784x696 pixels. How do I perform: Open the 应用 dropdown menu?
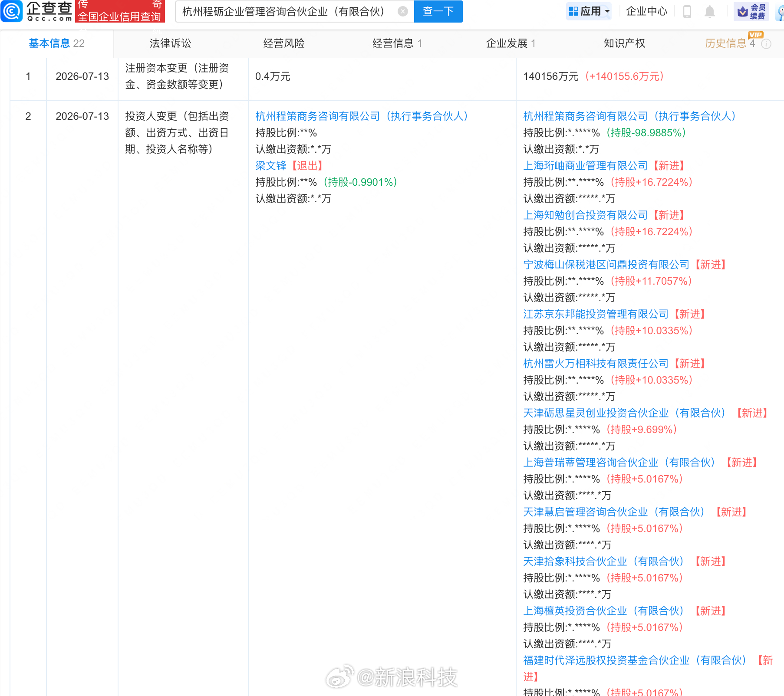[x=589, y=11]
